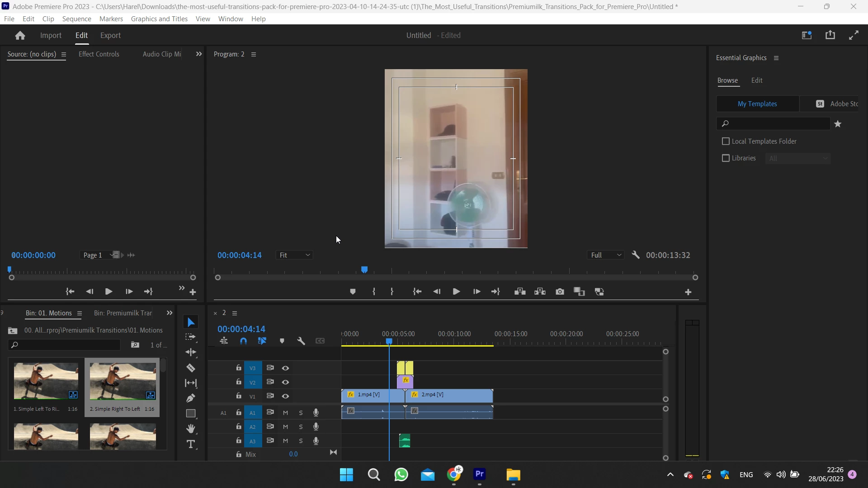This screenshot has width=868, height=488.
Task: Mute the A1 audio track
Action: pyautogui.click(x=285, y=413)
